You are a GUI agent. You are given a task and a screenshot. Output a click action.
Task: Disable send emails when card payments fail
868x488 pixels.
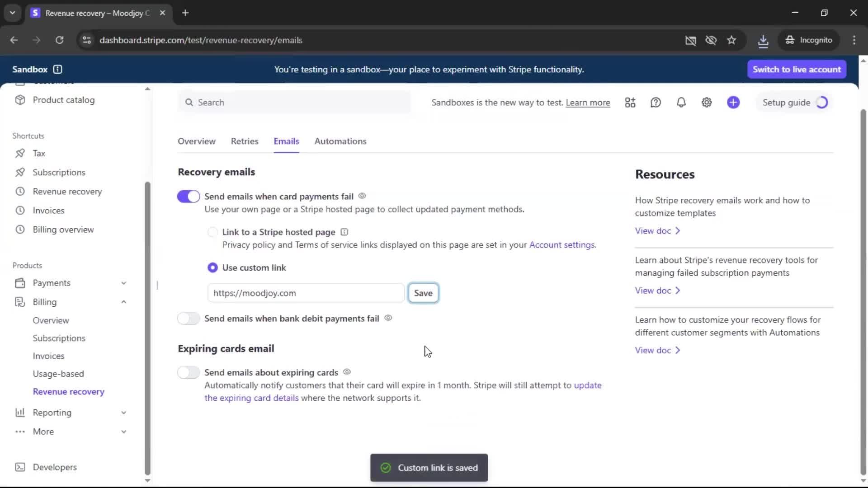tap(189, 197)
